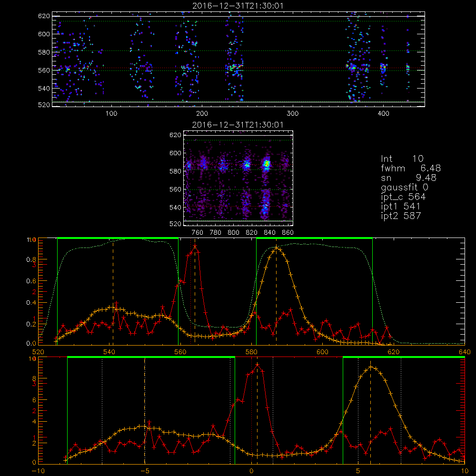Click the '800' tick label of the small image
The image size is (476, 476).
(x=233, y=233)
